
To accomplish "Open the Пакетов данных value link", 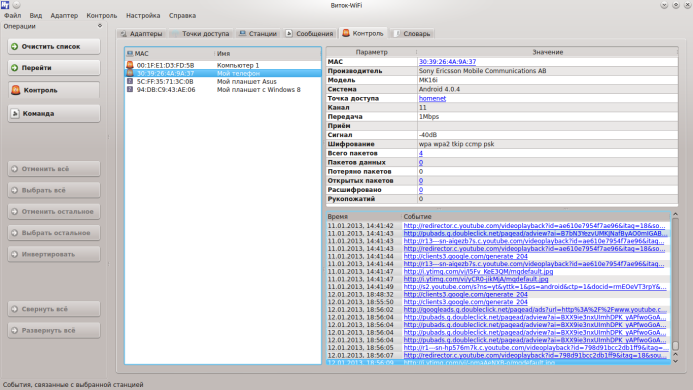I will 421,162.
